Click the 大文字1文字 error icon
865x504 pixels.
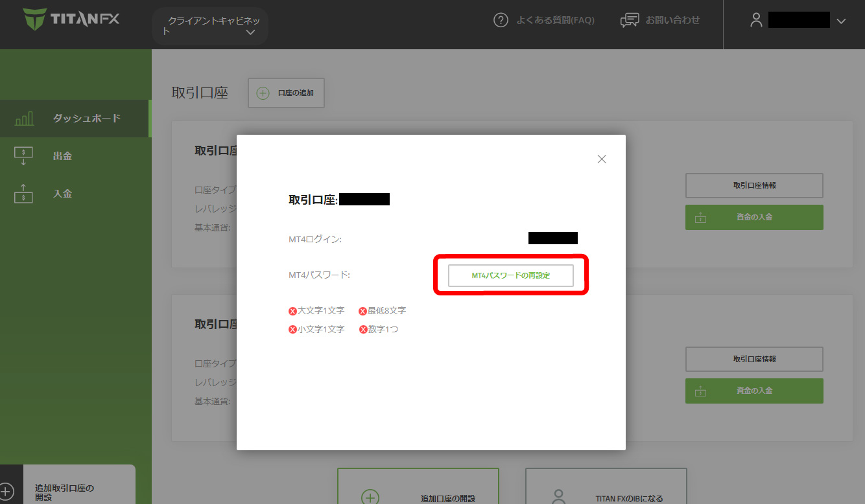292,311
